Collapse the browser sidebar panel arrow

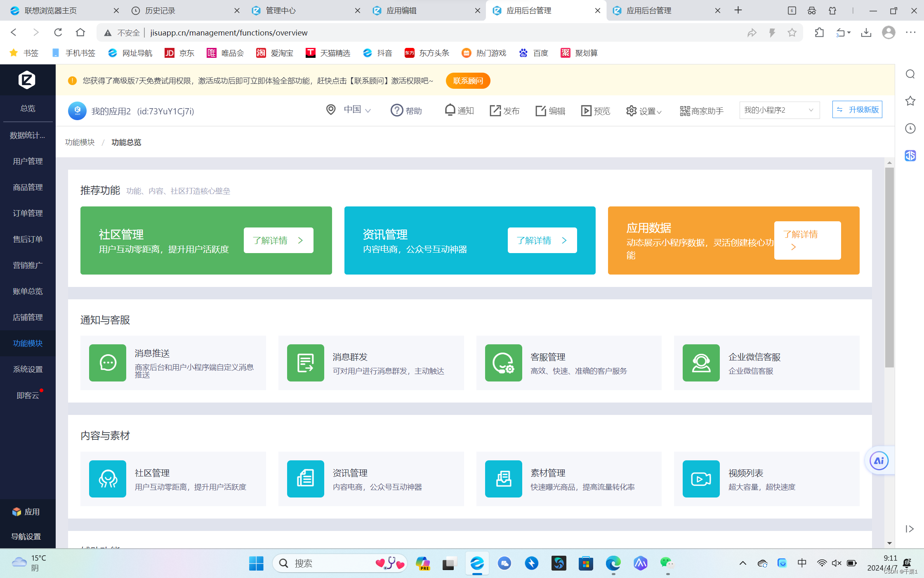910,529
